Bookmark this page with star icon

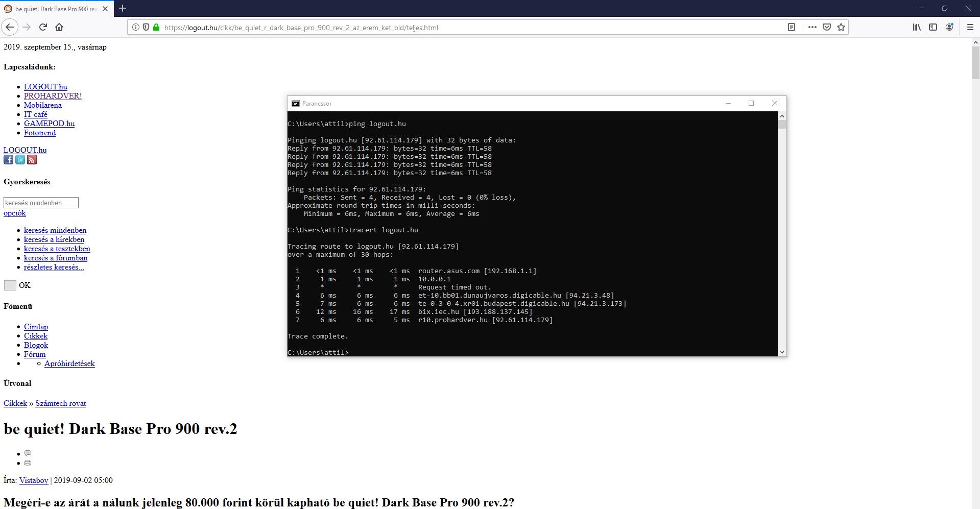click(841, 28)
